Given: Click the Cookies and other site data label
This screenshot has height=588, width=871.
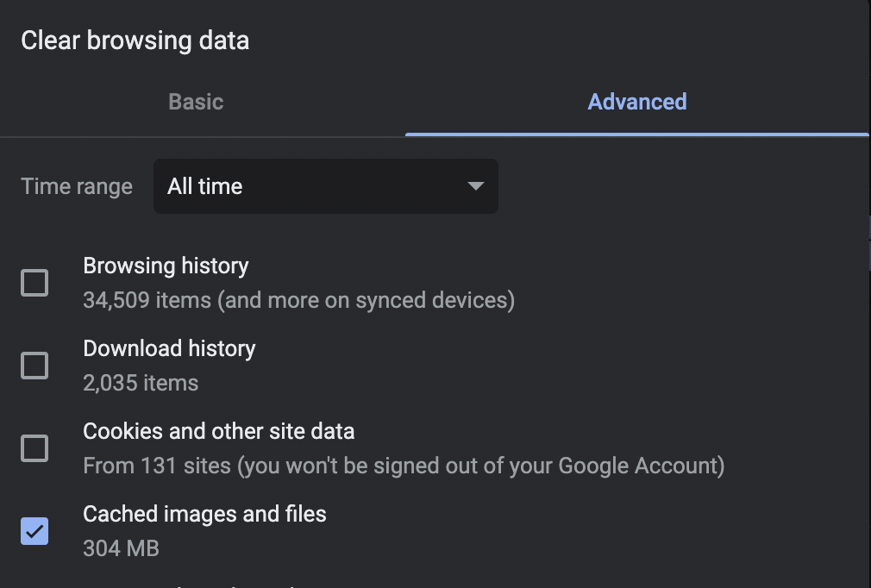Looking at the screenshot, I should click(218, 431).
